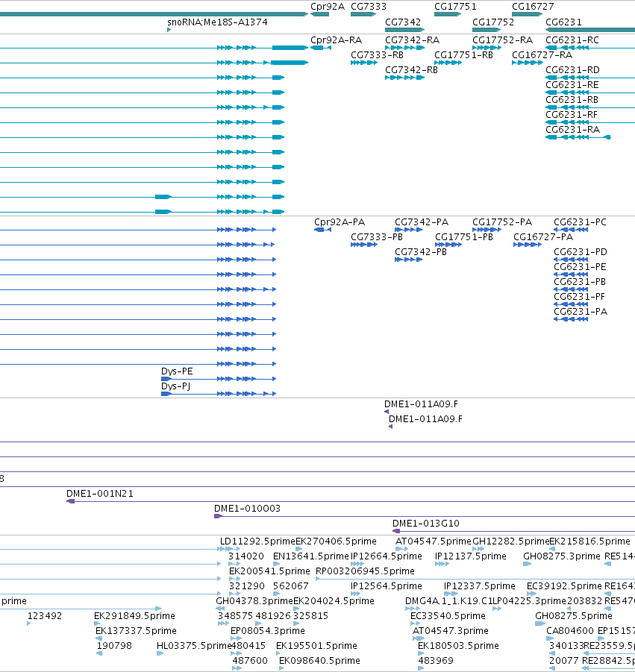Click the EN13641.5prime EST label

[311, 556]
